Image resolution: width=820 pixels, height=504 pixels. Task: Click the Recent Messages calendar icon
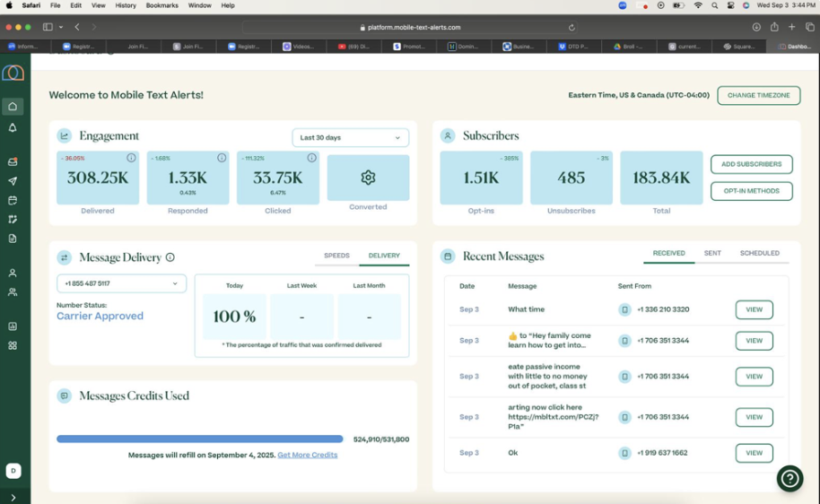[x=448, y=256]
